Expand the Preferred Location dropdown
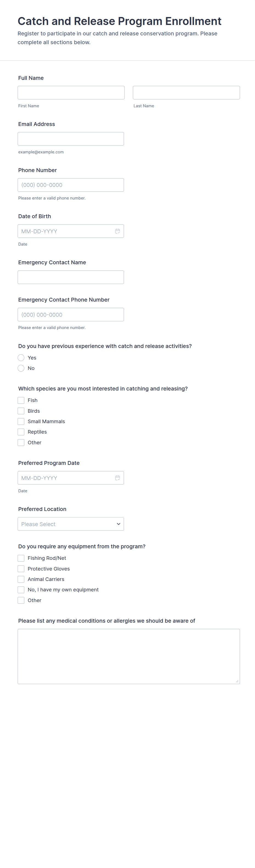The height and width of the screenshot is (868, 255). pyautogui.click(x=71, y=524)
